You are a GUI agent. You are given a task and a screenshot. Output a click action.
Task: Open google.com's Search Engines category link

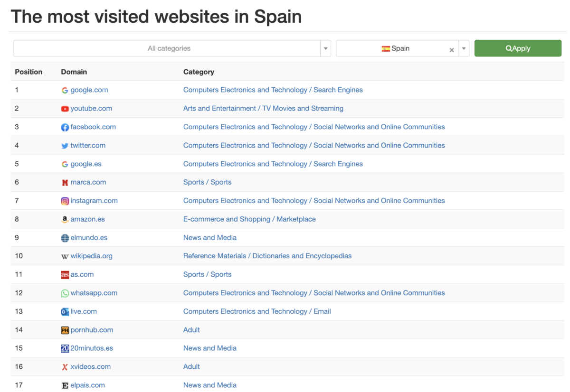(273, 90)
